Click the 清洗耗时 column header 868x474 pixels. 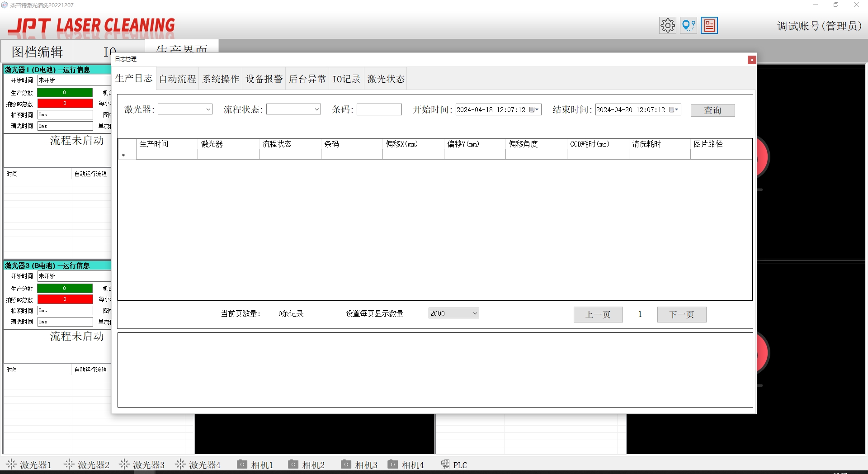pyautogui.click(x=660, y=144)
